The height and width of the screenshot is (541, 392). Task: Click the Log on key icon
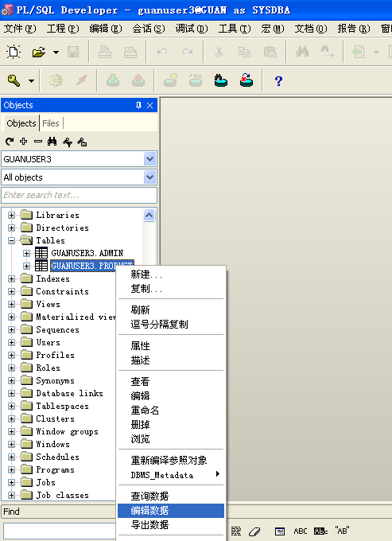[14, 80]
